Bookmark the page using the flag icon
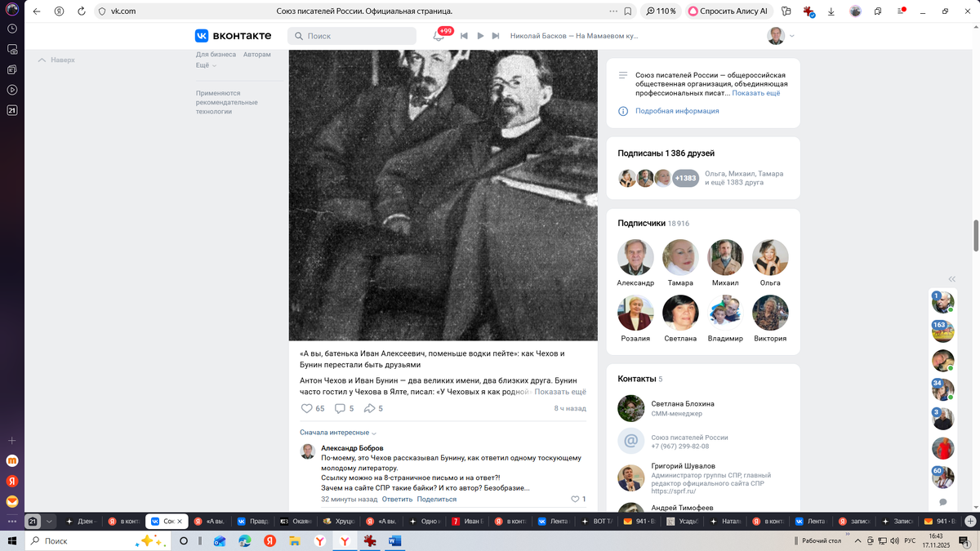This screenshot has width=980, height=551. click(x=626, y=11)
